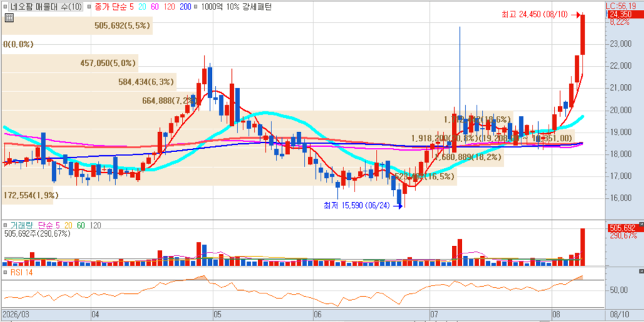Click the 0(0.0%) volume profile label
This screenshot has width=644, height=322.
(19, 45)
